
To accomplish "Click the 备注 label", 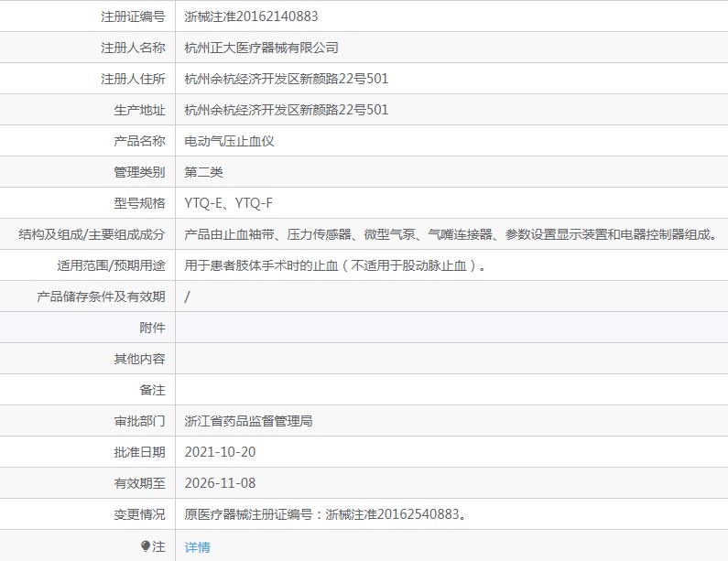I will [152, 389].
